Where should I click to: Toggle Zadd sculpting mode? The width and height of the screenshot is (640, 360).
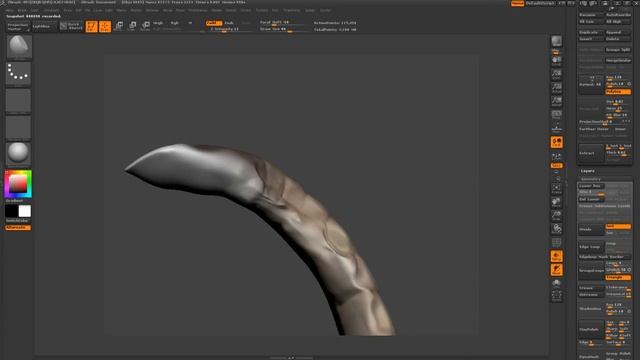point(214,23)
